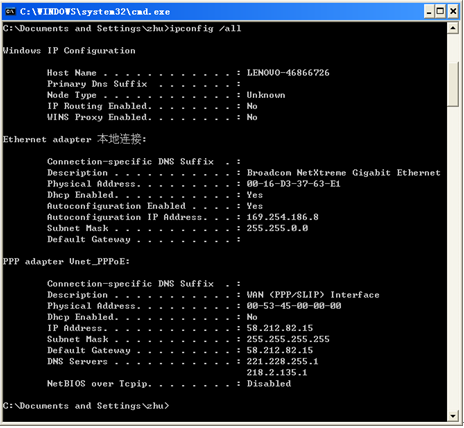Click the host name LENOVO-46866726

coord(288,73)
